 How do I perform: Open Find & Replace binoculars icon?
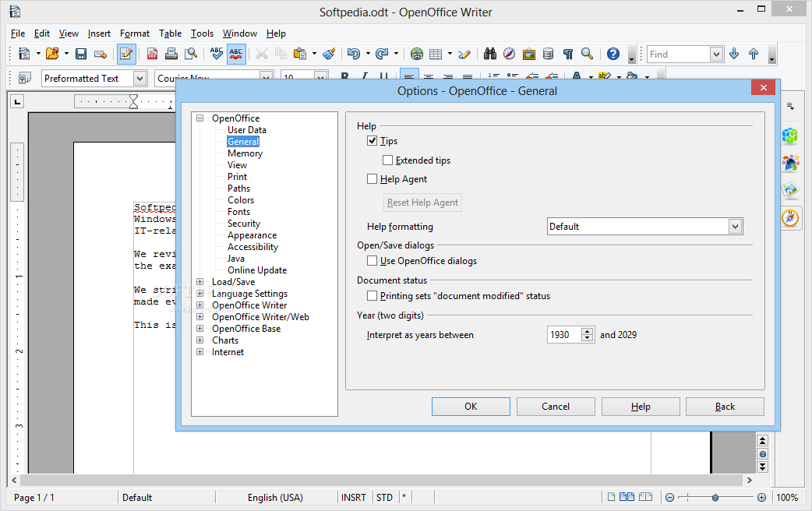490,54
